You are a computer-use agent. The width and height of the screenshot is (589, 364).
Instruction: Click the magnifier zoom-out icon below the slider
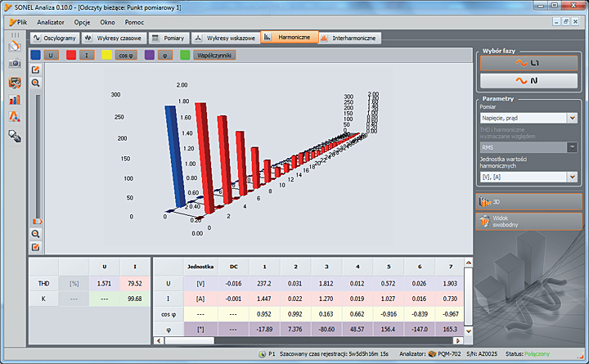[x=36, y=233]
